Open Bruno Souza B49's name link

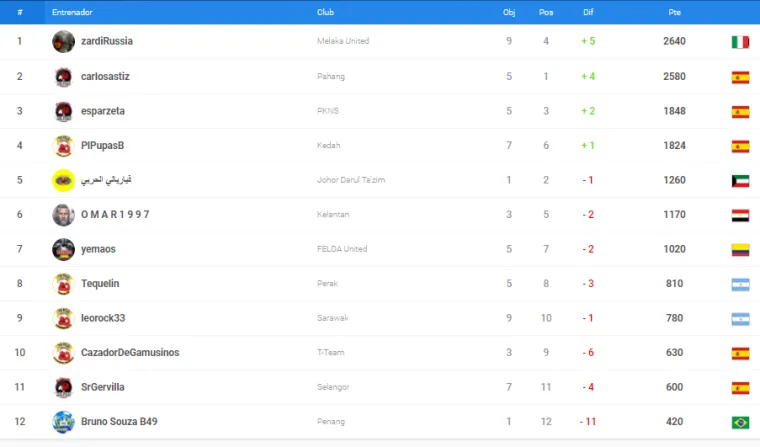[119, 422]
